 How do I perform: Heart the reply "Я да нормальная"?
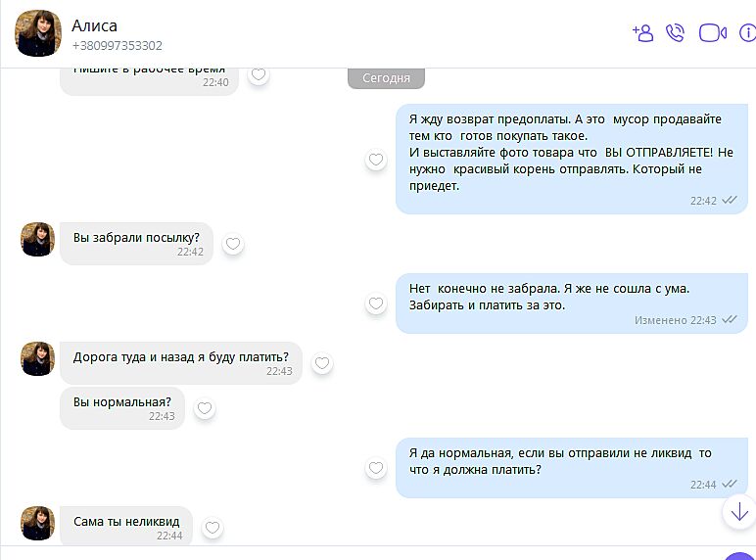[376, 468]
